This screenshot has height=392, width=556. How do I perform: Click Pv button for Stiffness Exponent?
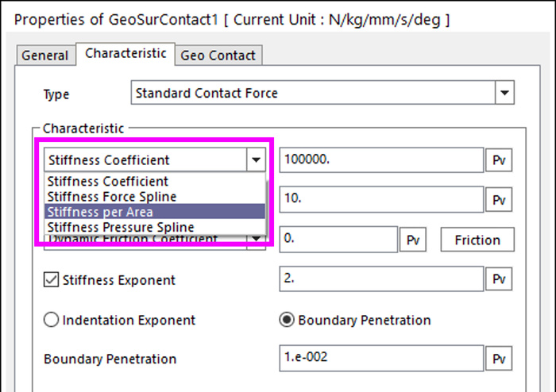499,279
